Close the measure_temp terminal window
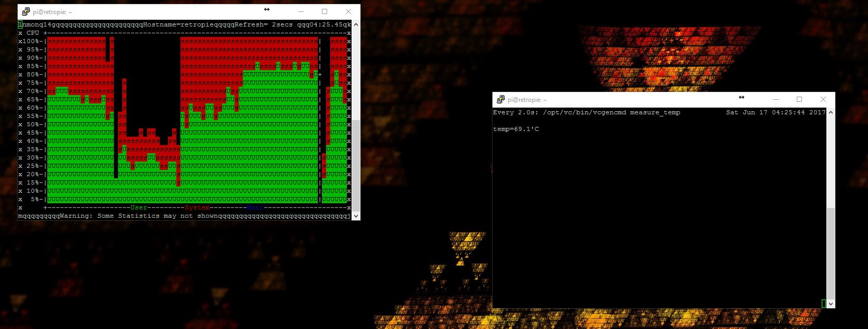Screen dimensions: 868x329 823,99
